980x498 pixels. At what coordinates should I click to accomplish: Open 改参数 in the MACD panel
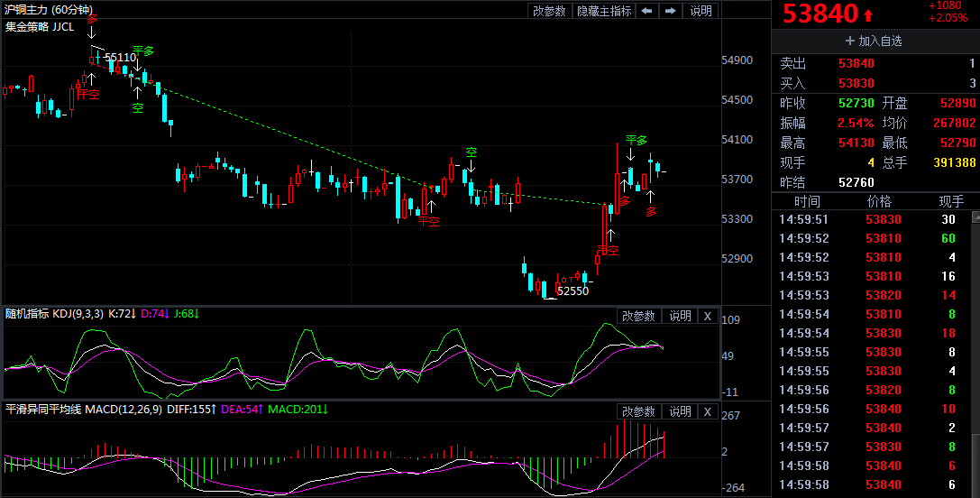[x=638, y=411]
